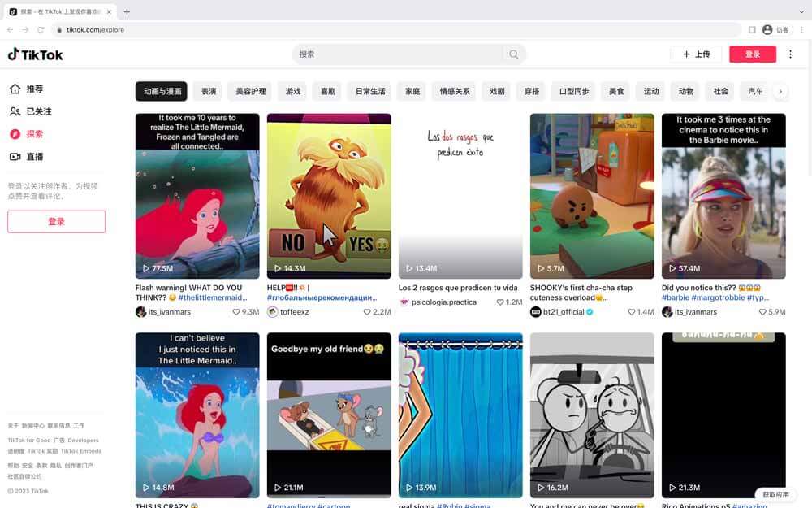Screen dimensions: 812x508
Task: Click heart icon showing 9.3M likes
Action: coord(236,312)
